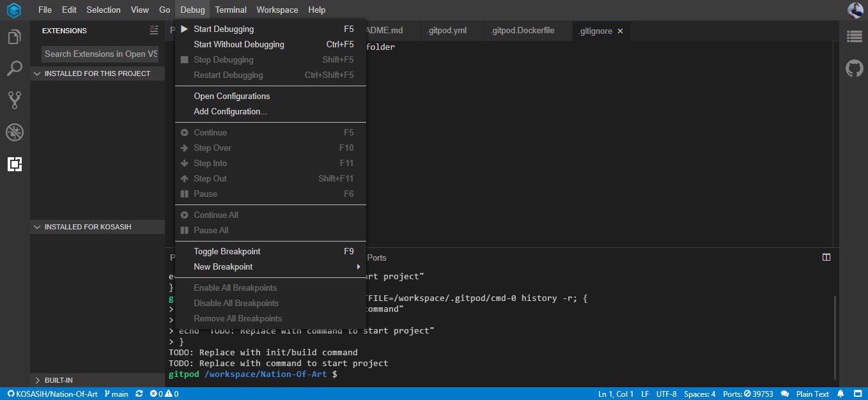Close the open Debug menu
The width and height of the screenshot is (868, 400).
(x=192, y=10)
